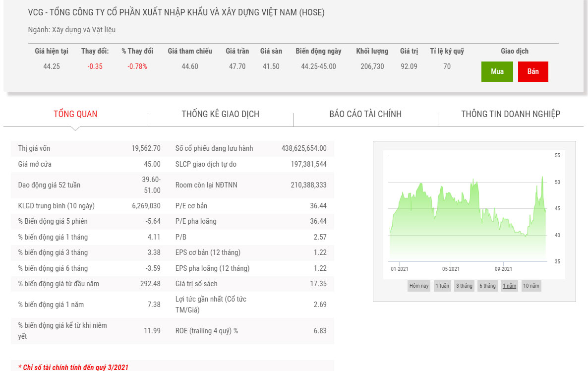Select the P/E cơ bản label
This screenshot has width=588, height=371.
coord(191,206)
